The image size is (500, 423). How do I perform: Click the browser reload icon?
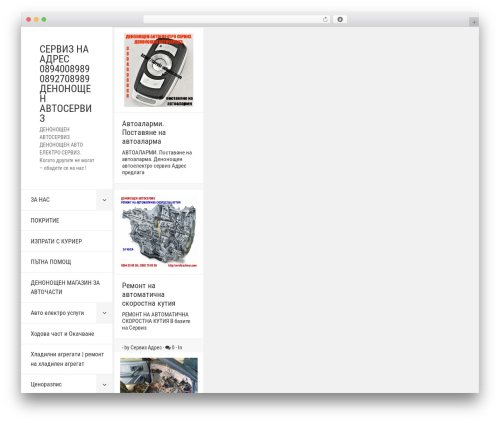(325, 20)
